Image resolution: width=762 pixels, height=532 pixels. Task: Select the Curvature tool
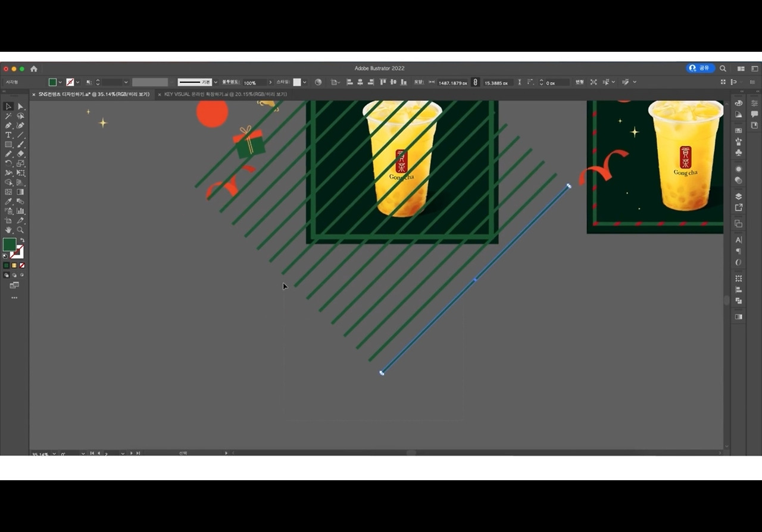tap(20, 126)
